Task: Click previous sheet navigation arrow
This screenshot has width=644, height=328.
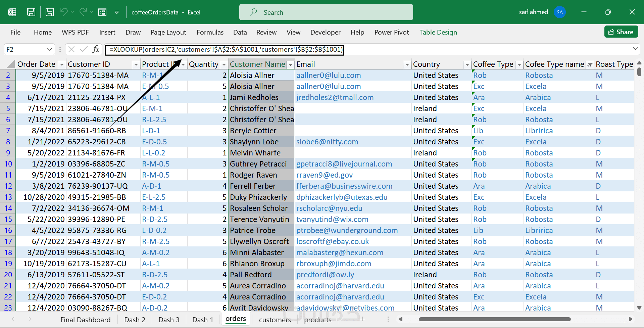Action: coord(13,319)
